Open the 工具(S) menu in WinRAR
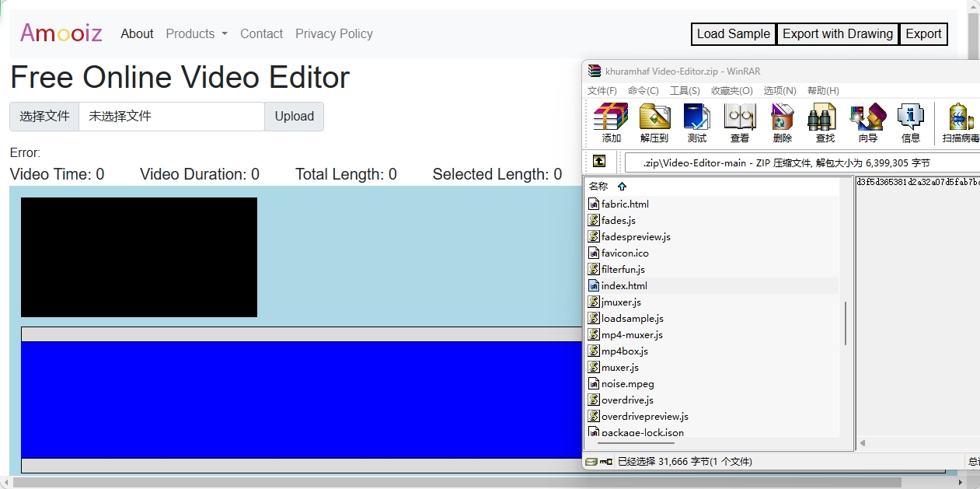Image resolution: width=980 pixels, height=489 pixels. pos(685,91)
